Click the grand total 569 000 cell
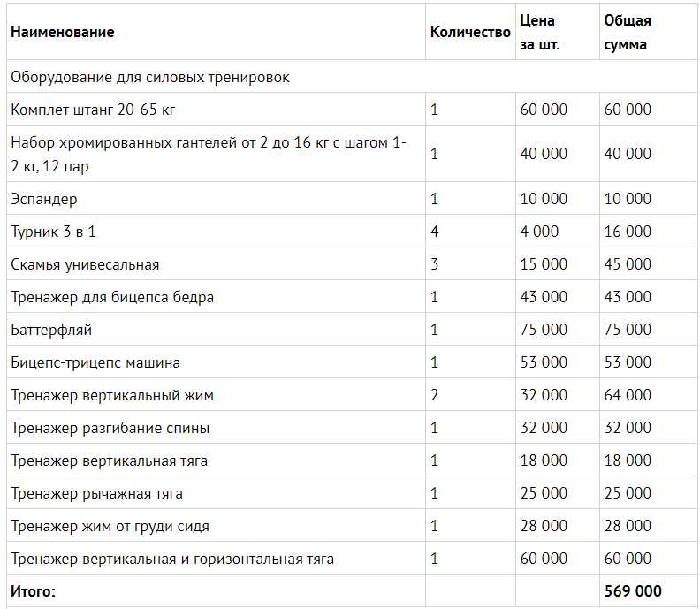Viewport: 700px width, 609px height. 633,591
